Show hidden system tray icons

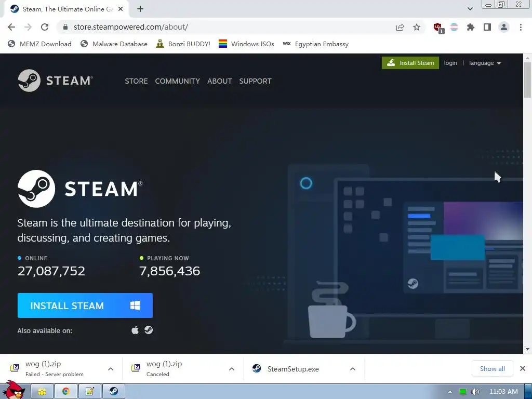coord(450,392)
